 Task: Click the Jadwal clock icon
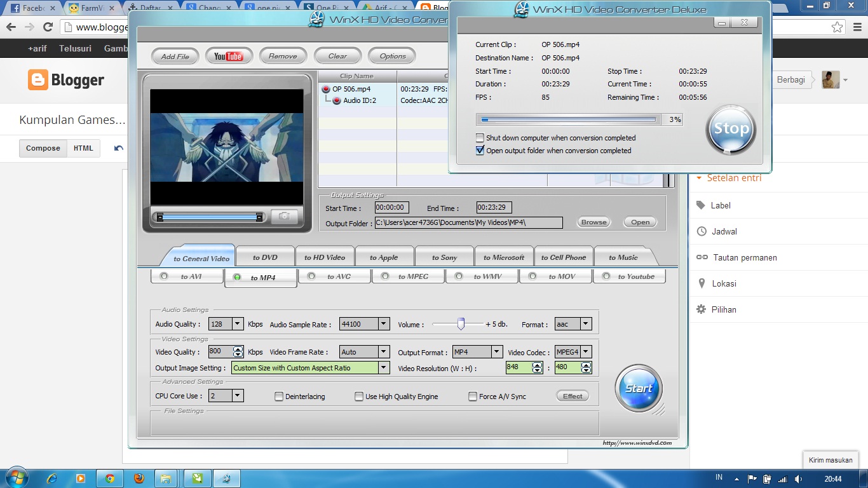coord(702,231)
